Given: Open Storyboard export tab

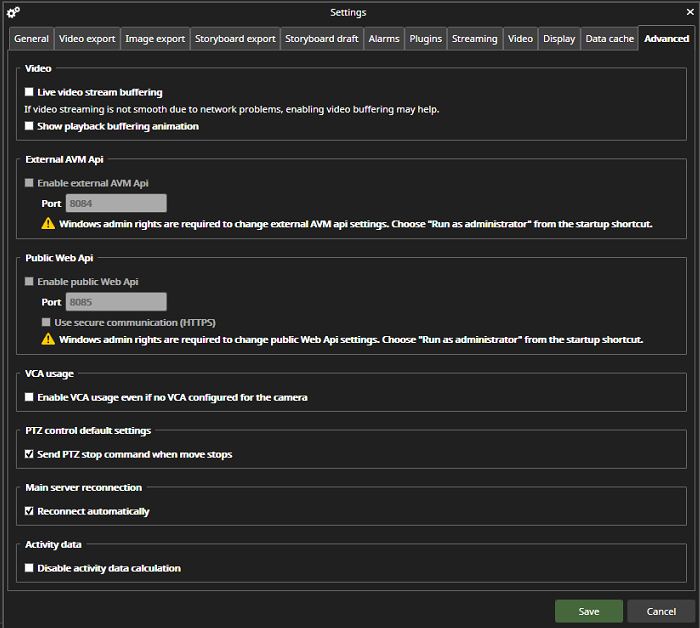Looking at the screenshot, I should click(x=235, y=39).
